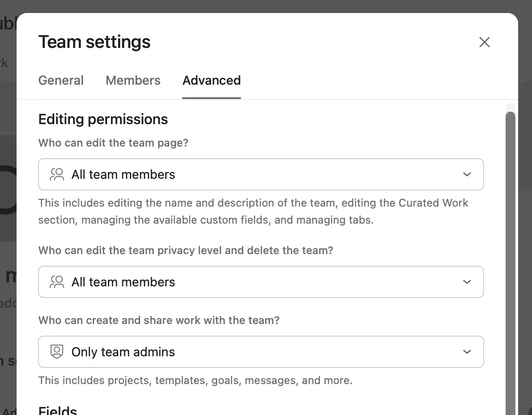The height and width of the screenshot is (415, 532).
Task: Open the "Who can edit the team page?" dropdown
Action: (x=261, y=174)
